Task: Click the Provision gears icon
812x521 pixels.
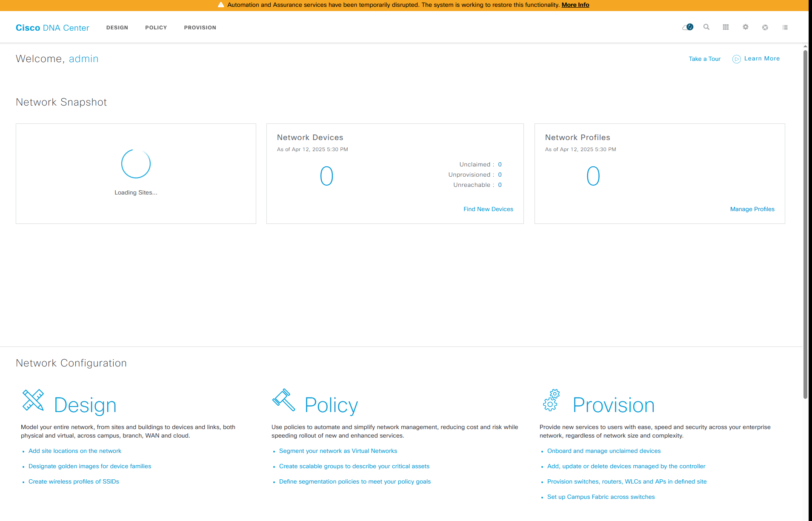Action: coord(552,400)
